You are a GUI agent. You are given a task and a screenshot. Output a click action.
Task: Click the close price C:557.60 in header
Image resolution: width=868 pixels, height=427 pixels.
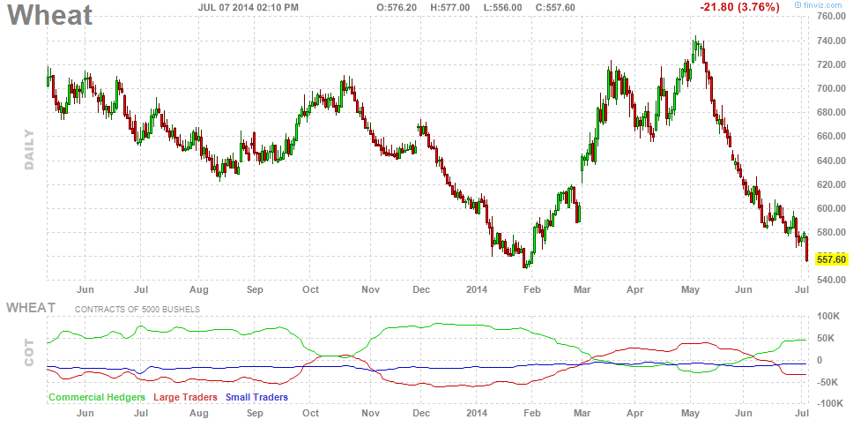[555, 7]
